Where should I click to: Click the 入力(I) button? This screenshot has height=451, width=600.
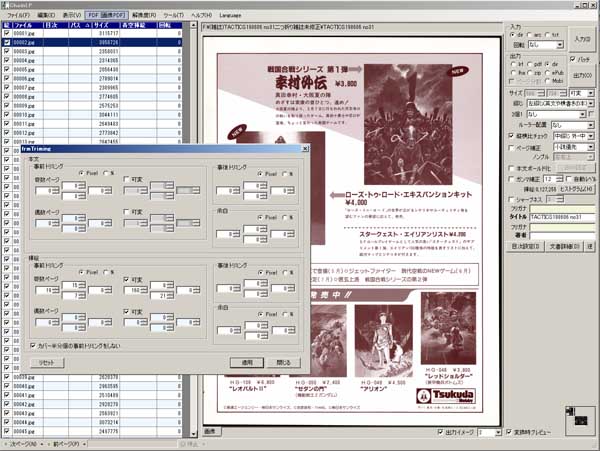click(582, 39)
